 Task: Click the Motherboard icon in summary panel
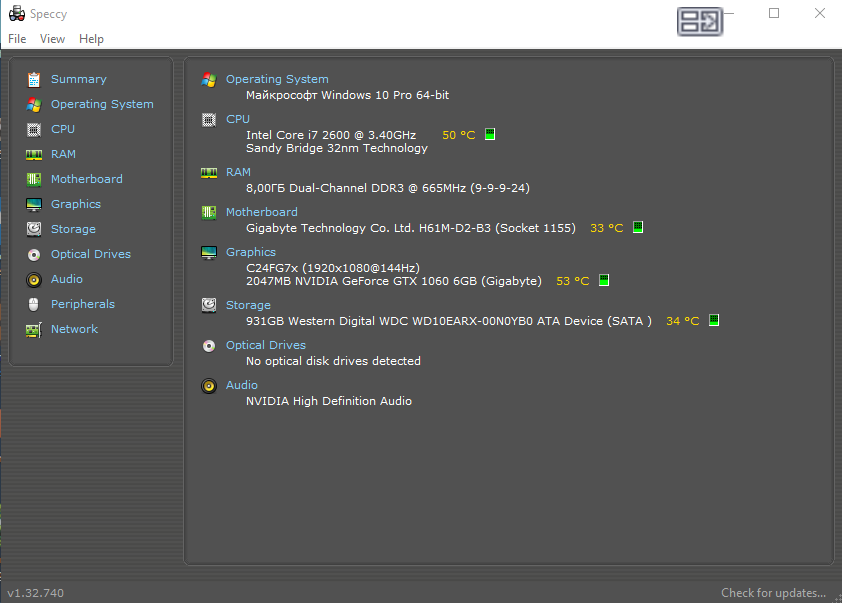point(209,213)
